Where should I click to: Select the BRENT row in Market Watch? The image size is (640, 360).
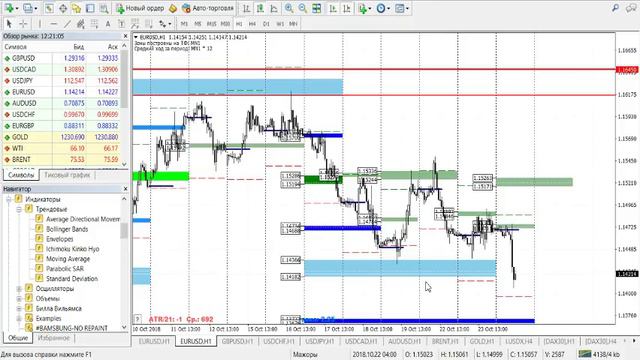coord(61,160)
